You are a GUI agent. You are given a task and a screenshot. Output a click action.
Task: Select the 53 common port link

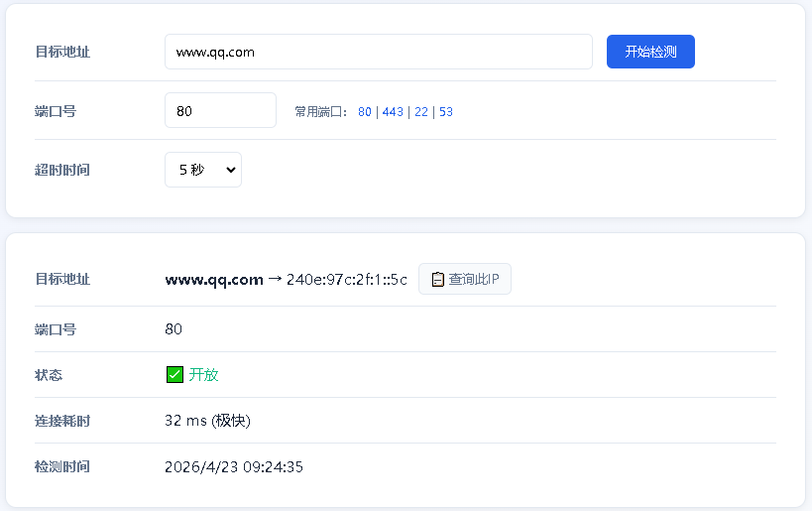pyautogui.click(x=446, y=112)
